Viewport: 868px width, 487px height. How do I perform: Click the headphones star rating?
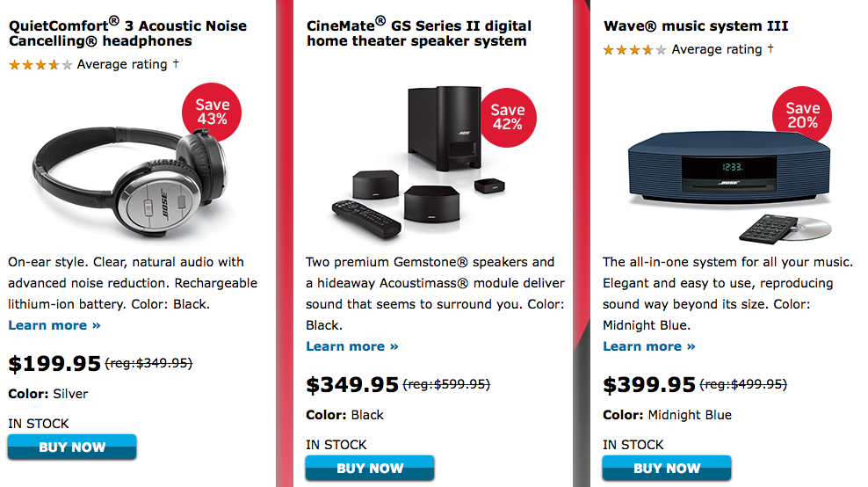[x=40, y=65]
